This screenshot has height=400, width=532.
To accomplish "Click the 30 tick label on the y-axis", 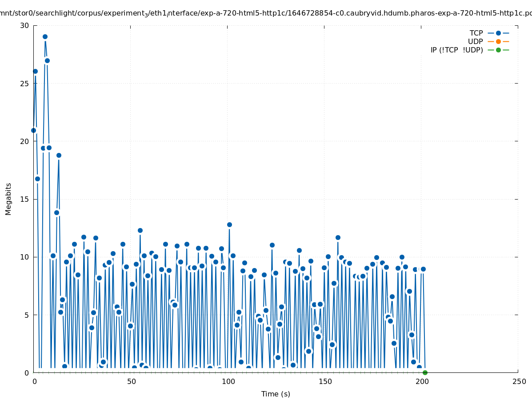I will point(24,25).
